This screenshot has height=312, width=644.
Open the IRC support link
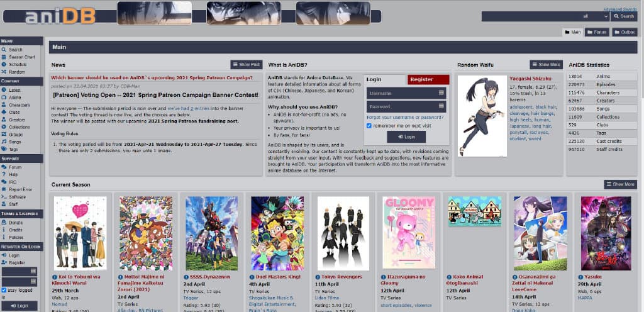pos(13,182)
